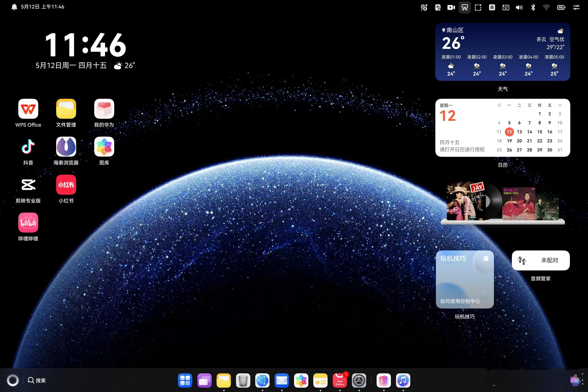The height and width of the screenshot is (392, 588).
Task: Click the notification bell icon
Action: (14, 7)
